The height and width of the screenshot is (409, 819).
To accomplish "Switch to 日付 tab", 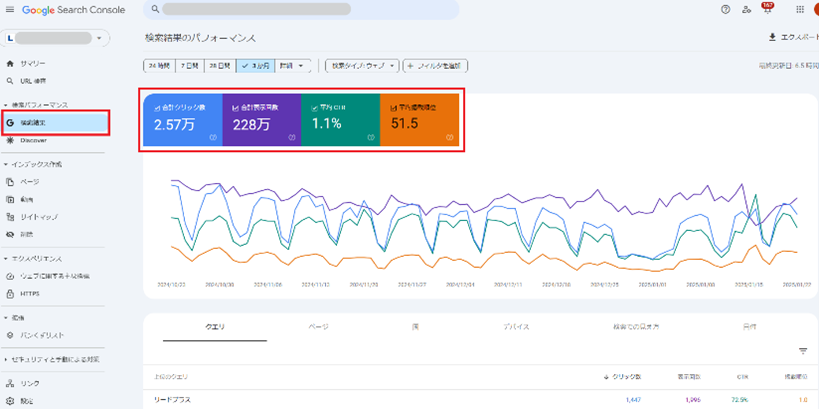I will (749, 327).
